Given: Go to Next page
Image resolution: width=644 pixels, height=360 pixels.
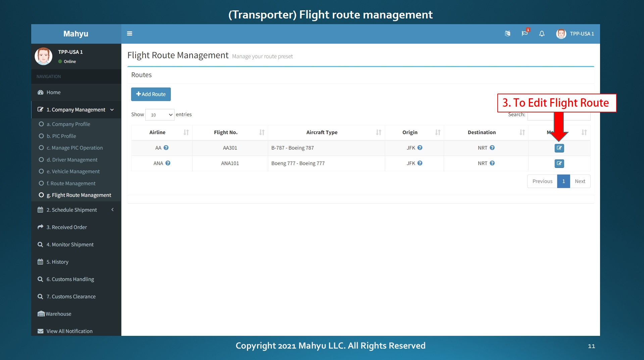Looking at the screenshot, I should click(x=580, y=181).
